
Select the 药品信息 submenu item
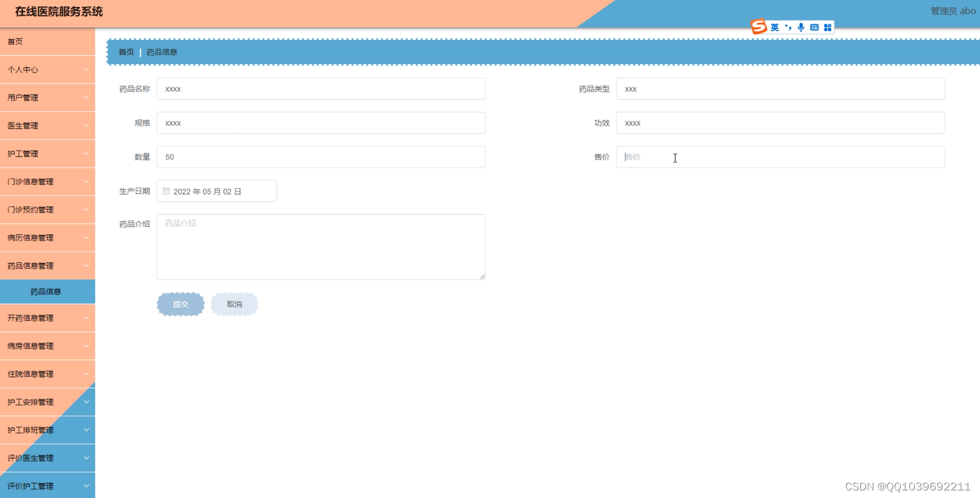[x=47, y=291]
